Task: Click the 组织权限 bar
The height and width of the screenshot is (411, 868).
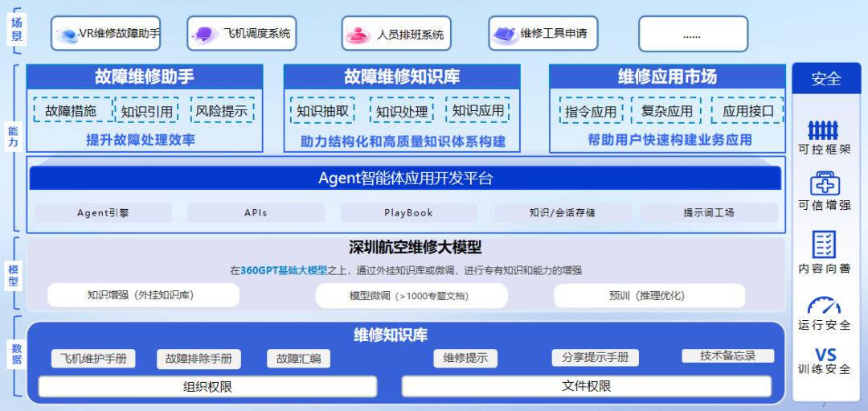Action: [x=207, y=386]
